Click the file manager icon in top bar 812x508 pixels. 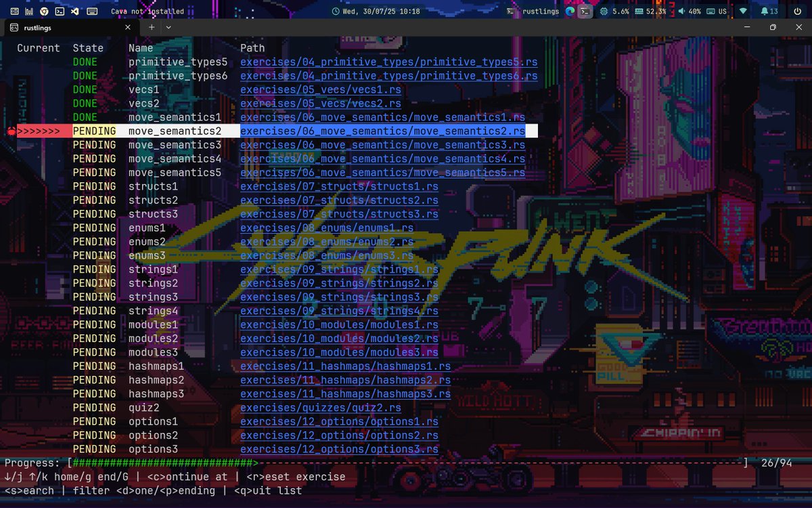click(x=14, y=12)
